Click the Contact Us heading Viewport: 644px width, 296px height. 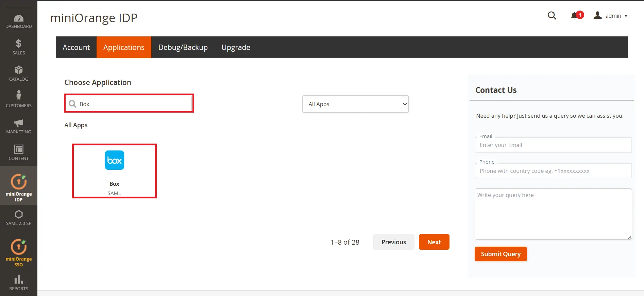[496, 90]
